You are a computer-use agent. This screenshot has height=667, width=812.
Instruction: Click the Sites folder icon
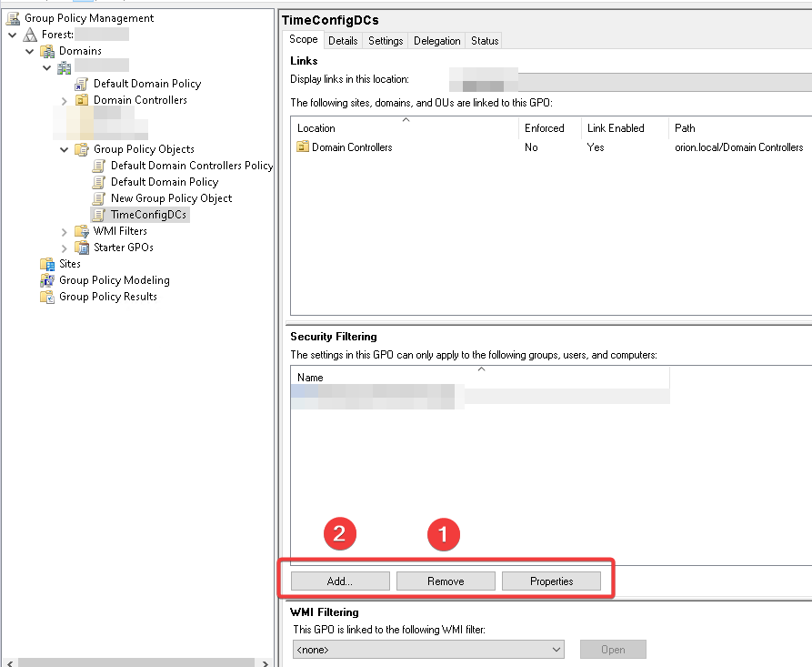(47, 264)
